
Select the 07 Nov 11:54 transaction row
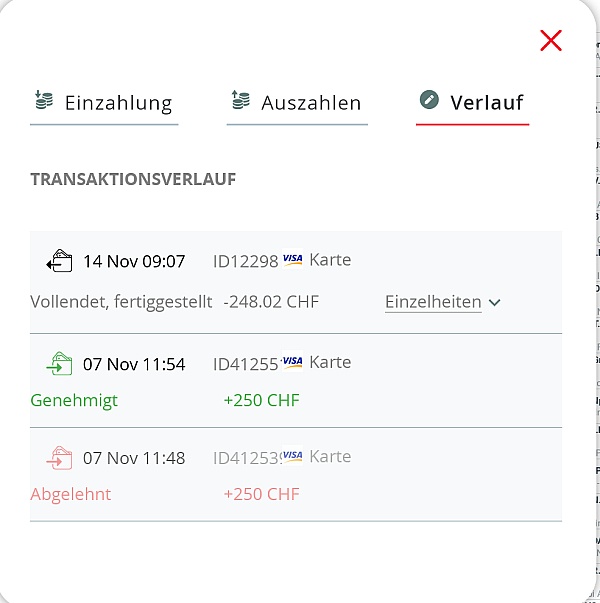click(x=296, y=381)
